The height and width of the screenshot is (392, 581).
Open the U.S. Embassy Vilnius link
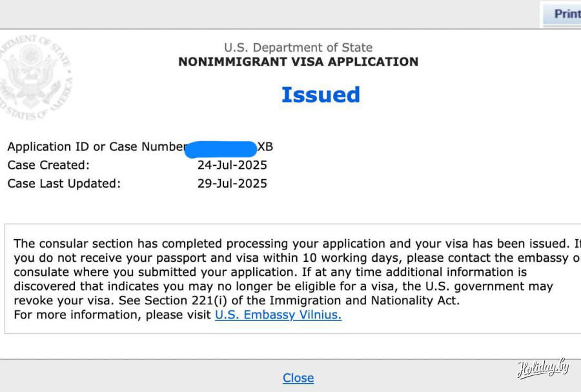278,315
